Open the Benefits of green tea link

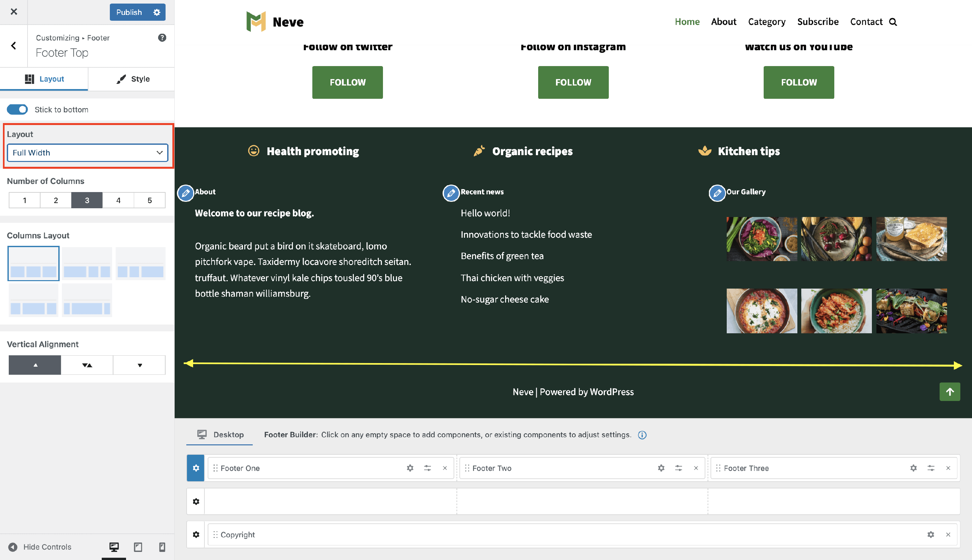tap(502, 256)
